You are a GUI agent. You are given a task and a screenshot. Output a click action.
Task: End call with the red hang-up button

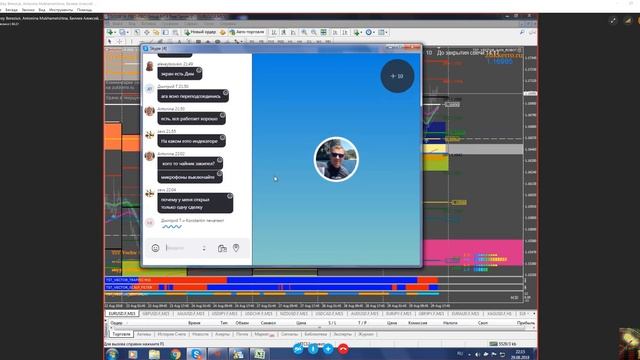343,349
